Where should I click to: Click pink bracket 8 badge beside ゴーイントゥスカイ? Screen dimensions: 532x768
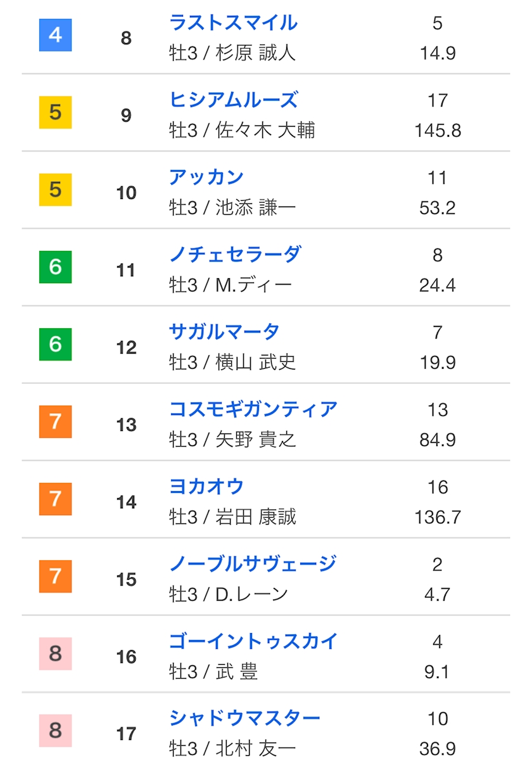(56, 653)
